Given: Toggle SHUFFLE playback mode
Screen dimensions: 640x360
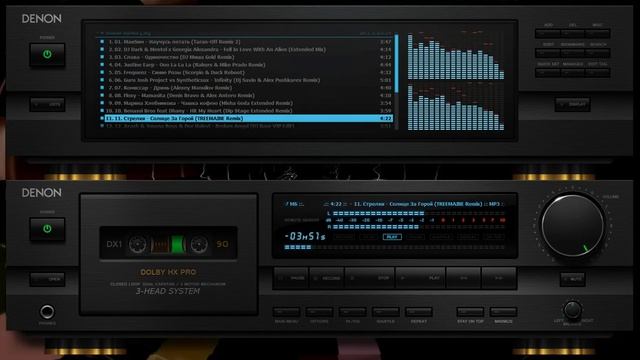Looking at the screenshot, I should pos(386,312).
